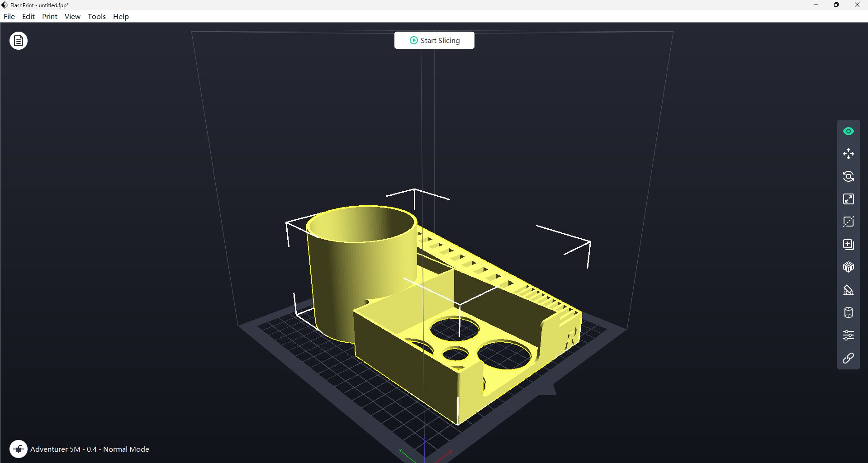The height and width of the screenshot is (463, 868).
Task: Select the Rotate tool
Action: [x=849, y=176]
